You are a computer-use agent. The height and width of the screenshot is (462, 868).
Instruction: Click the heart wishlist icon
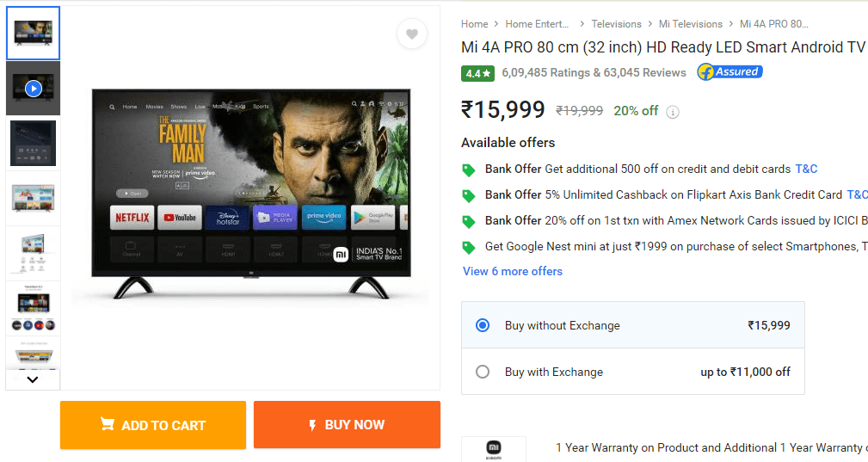[412, 34]
